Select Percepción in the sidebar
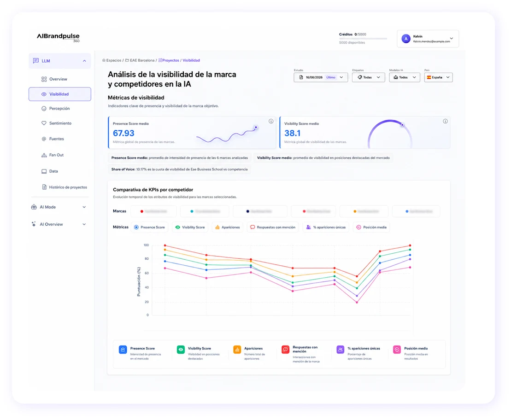 59,109
